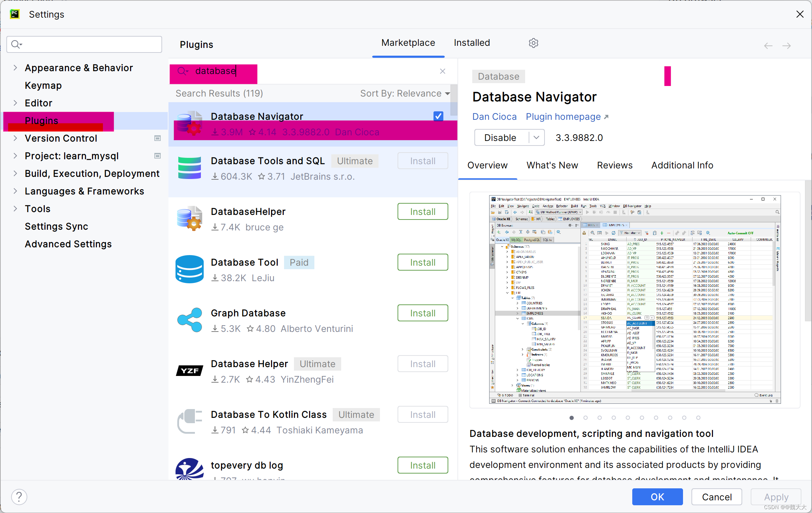
Task: Click the settings search input field
Action: (x=84, y=44)
